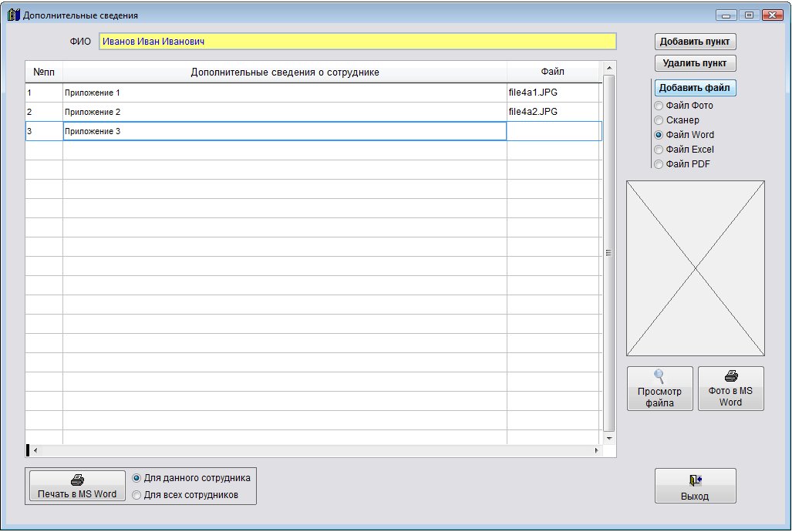Choose the Файл PDF radio option

(x=659, y=164)
